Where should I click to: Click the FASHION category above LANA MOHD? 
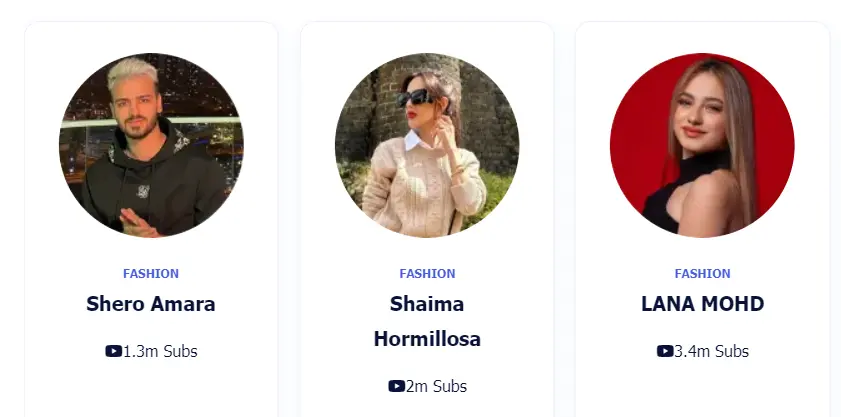(702, 273)
